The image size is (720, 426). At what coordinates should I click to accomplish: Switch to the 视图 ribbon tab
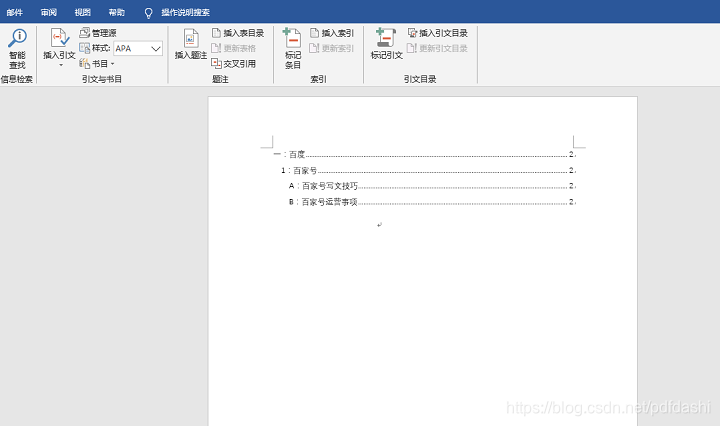(x=83, y=12)
